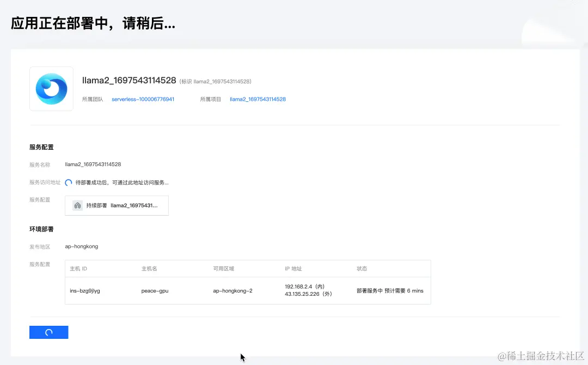This screenshot has width=588, height=365.
Task: Select the peace-gpu hostname cell
Action: 155,291
